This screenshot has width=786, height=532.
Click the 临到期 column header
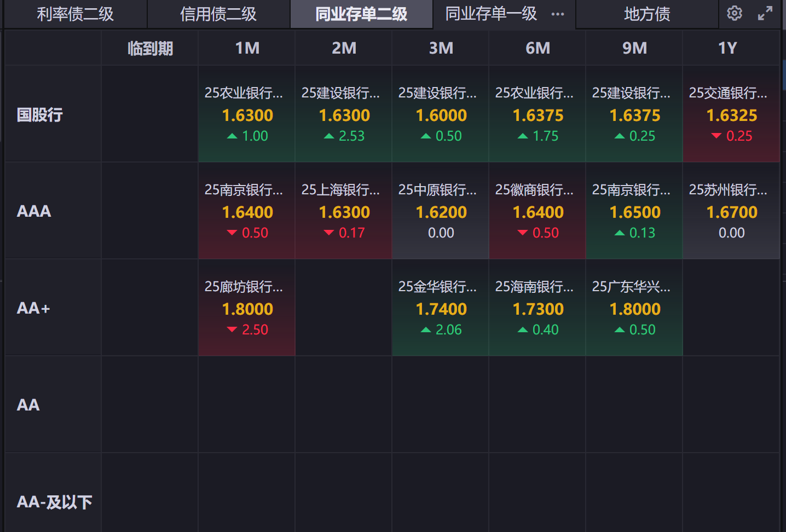click(x=150, y=49)
